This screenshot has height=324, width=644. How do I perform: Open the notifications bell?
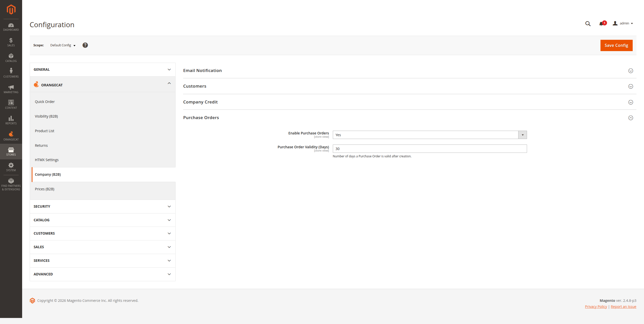pos(601,23)
